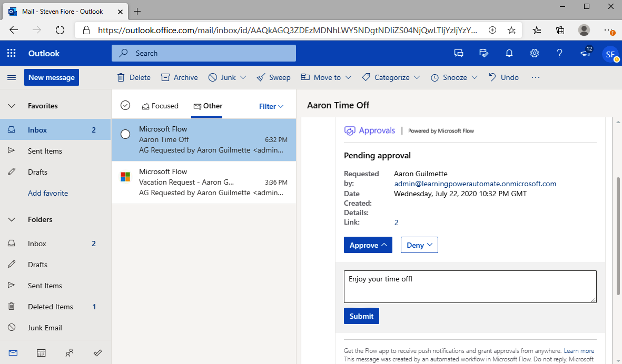Open the admin@learningpowerautomate email link
622x364 pixels.
[x=475, y=184]
